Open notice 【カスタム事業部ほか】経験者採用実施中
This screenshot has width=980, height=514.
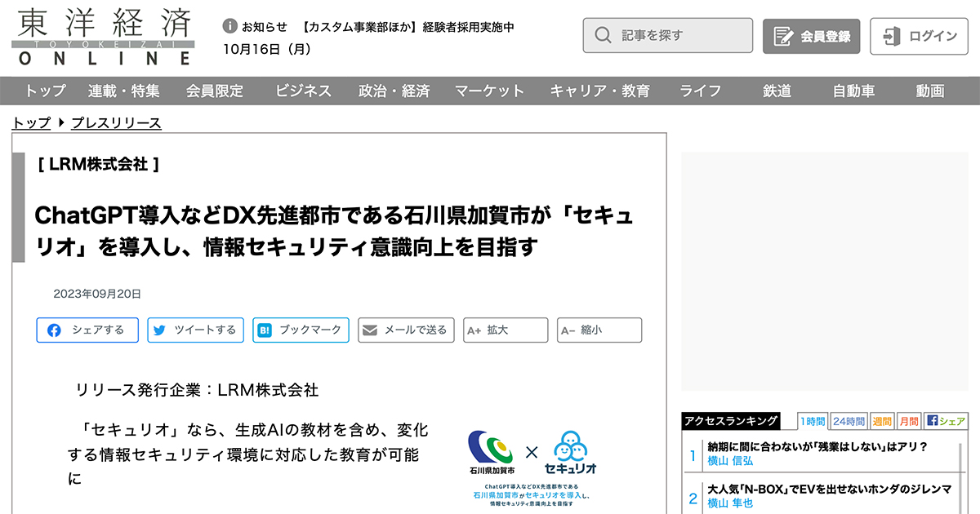(x=408, y=27)
